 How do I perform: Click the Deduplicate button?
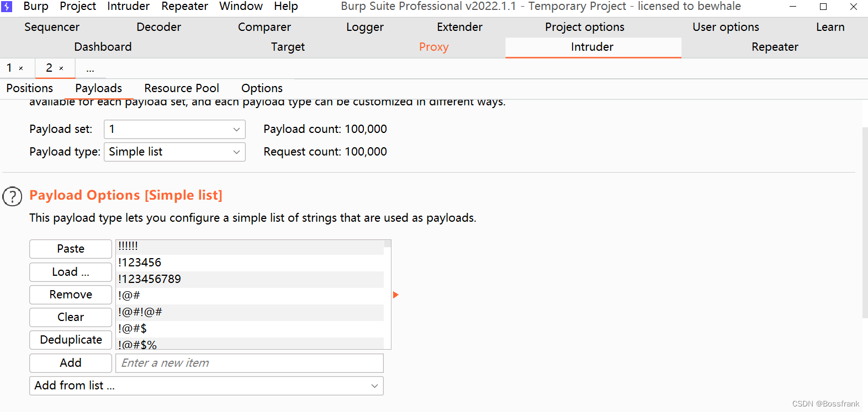tap(71, 340)
